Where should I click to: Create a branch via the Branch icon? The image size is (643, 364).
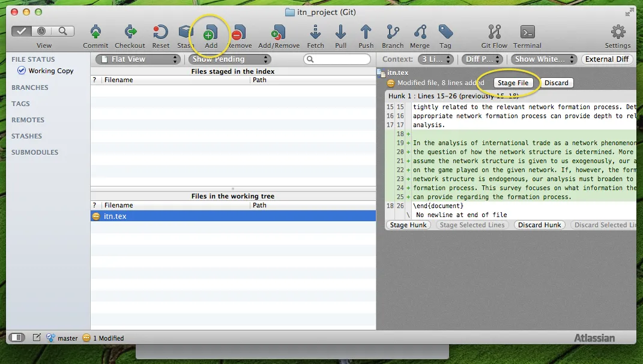[x=392, y=32]
